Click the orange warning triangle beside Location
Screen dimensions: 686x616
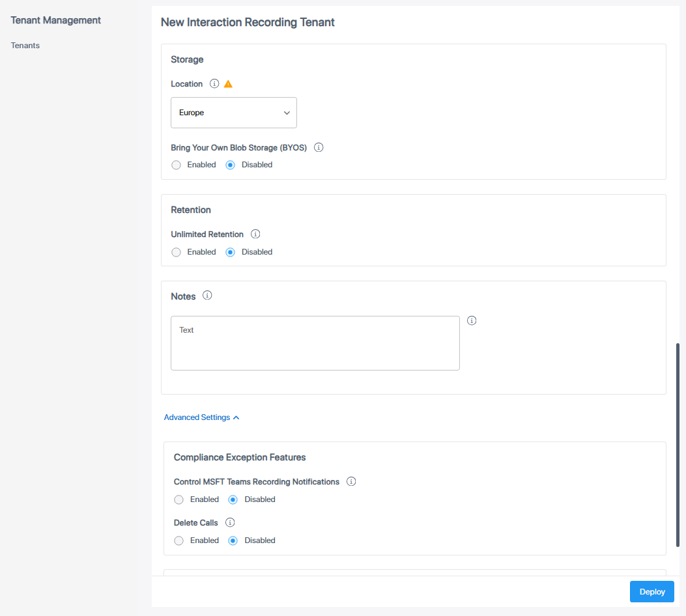[x=228, y=84]
